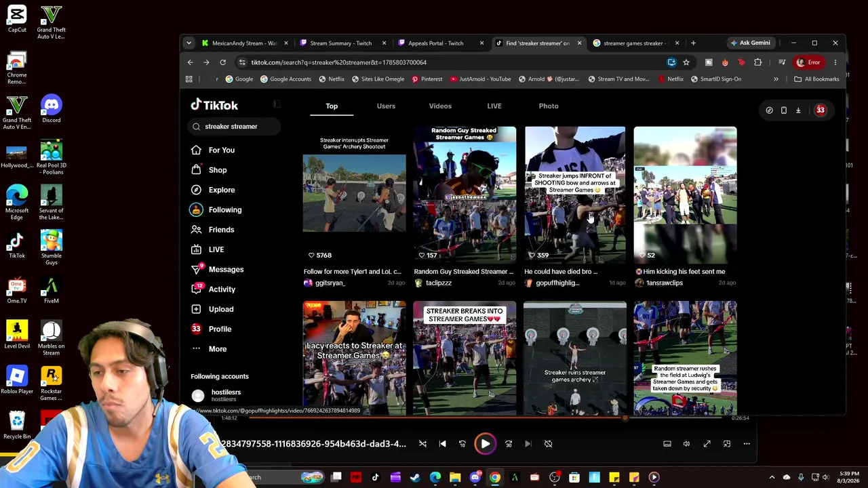The height and width of the screenshot is (488, 868).
Task: Open Steam from the Windows taskbar
Action: tap(415, 478)
